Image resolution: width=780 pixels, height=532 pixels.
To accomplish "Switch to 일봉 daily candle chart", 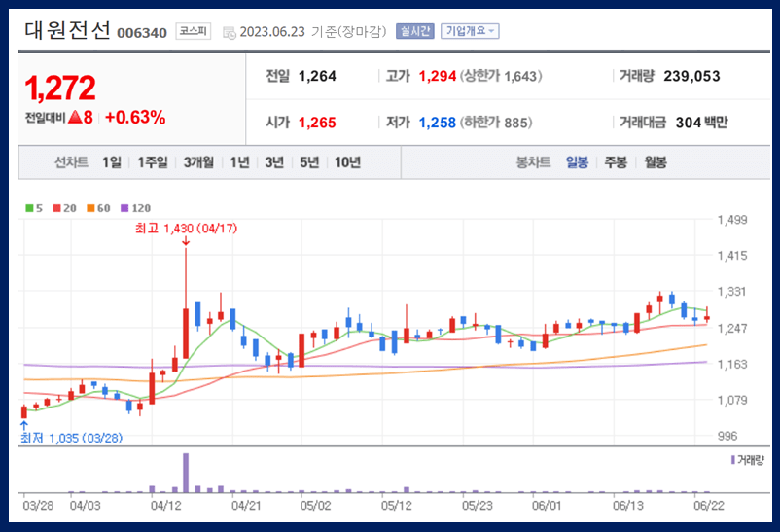I will click(577, 162).
